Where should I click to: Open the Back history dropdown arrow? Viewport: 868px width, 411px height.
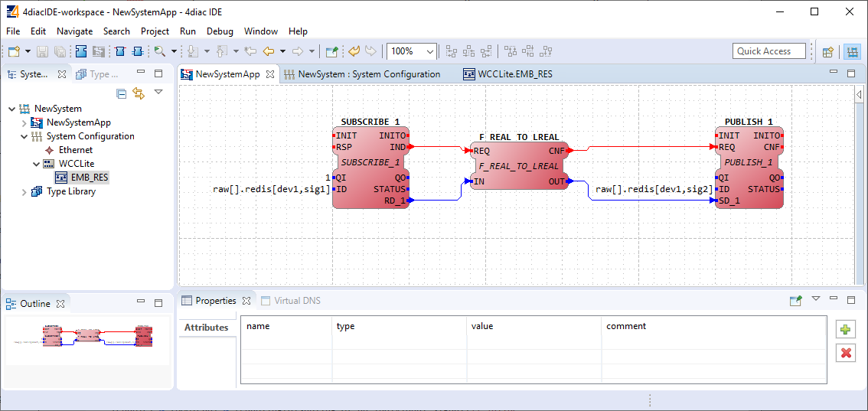pos(282,51)
